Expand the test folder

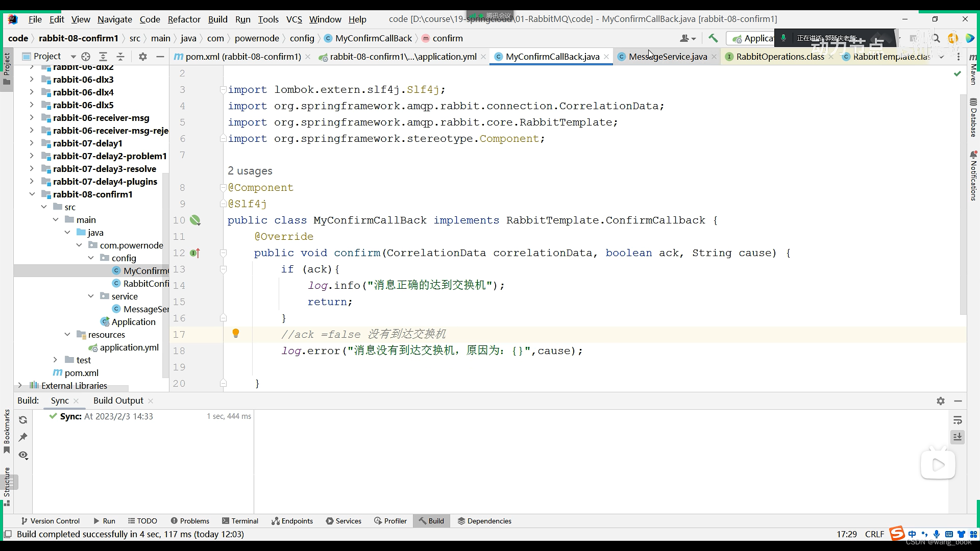(55, 360)
